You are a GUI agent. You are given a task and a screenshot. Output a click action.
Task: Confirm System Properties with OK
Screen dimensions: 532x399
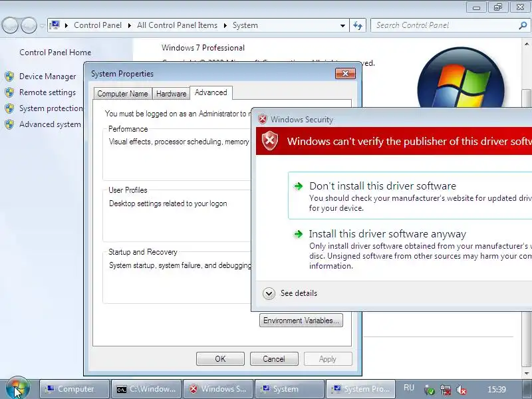click(220, 359)
